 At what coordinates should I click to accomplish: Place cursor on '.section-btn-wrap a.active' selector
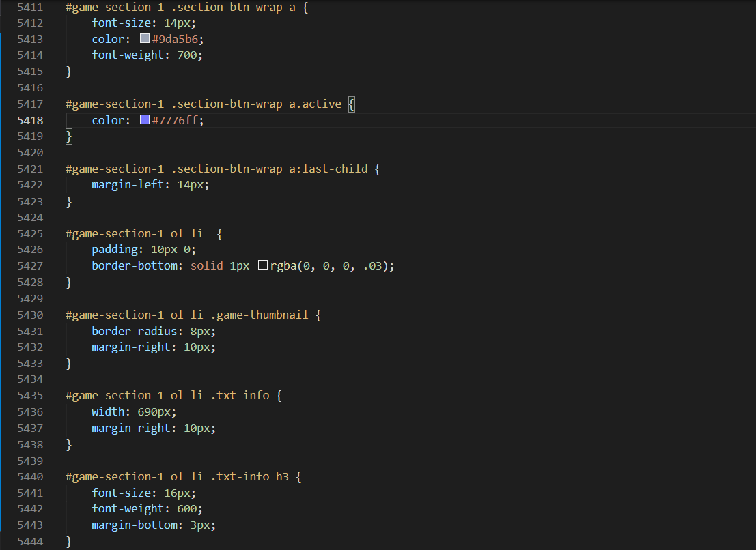pos(256,104)
